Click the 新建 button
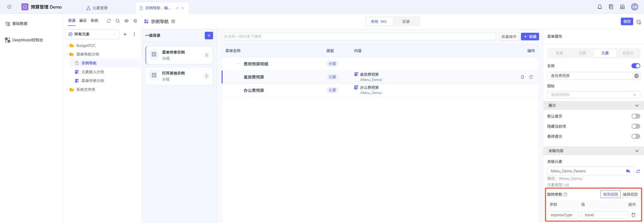 pos(530,37)
